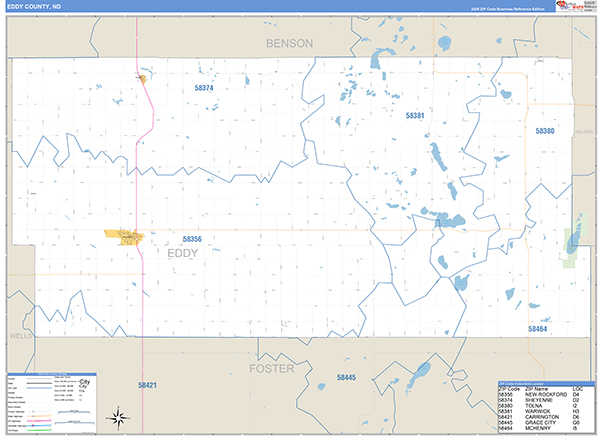Click the Sheyenne town marker
This screenshot has height=436, width=600.
tap(142, 79)
